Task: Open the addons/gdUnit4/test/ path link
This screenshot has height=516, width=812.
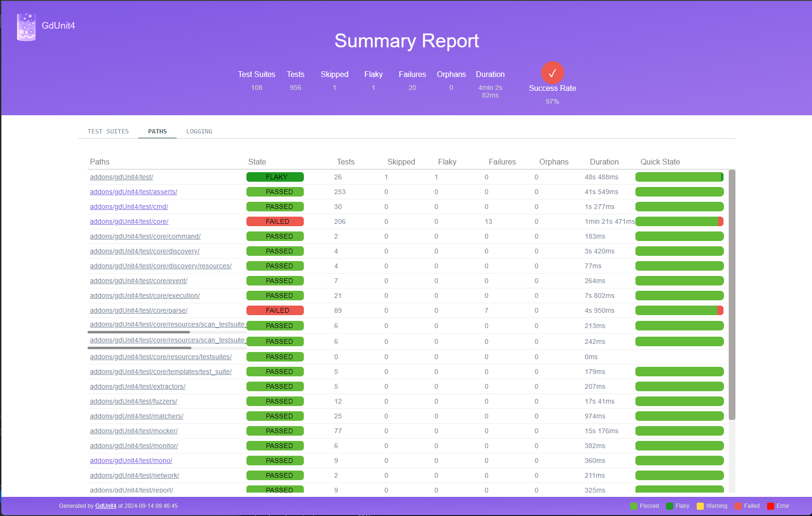Action: coord(122,177)
